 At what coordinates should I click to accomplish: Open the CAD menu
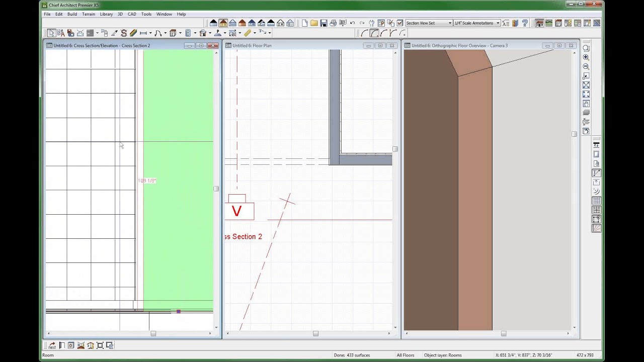[132, 14]
